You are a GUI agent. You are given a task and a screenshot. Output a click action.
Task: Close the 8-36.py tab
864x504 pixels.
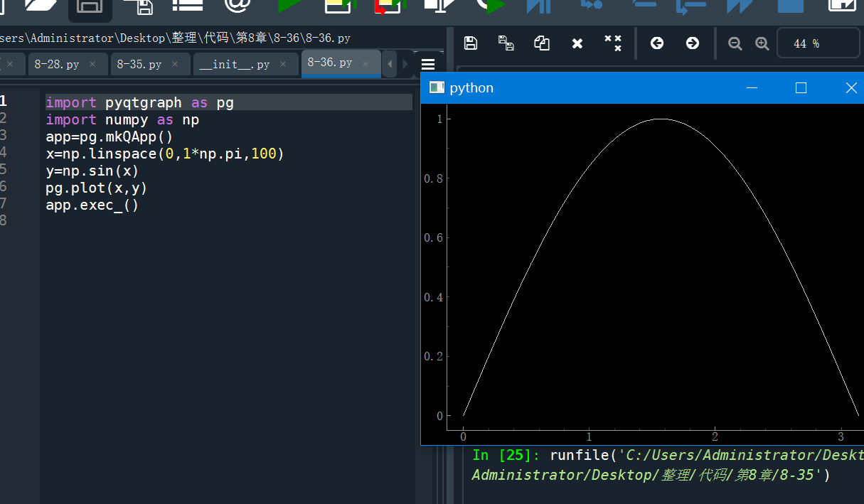366,63
